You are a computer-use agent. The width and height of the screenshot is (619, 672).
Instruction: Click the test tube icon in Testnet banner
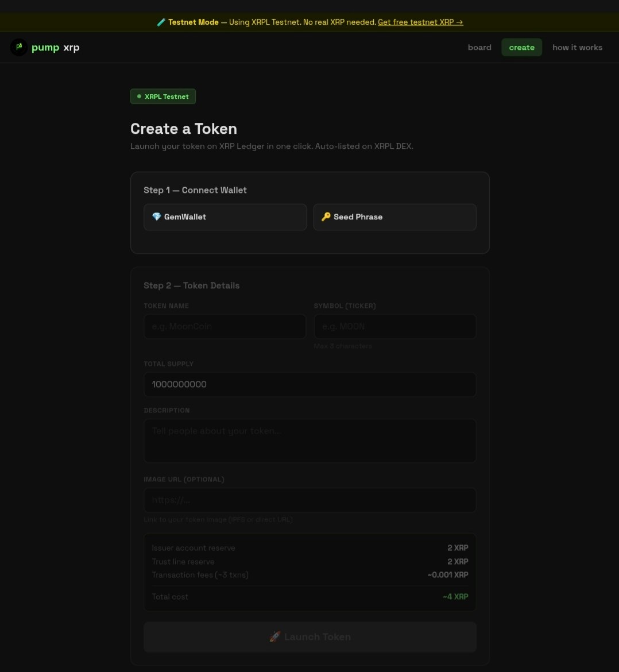tap(161, 22)
